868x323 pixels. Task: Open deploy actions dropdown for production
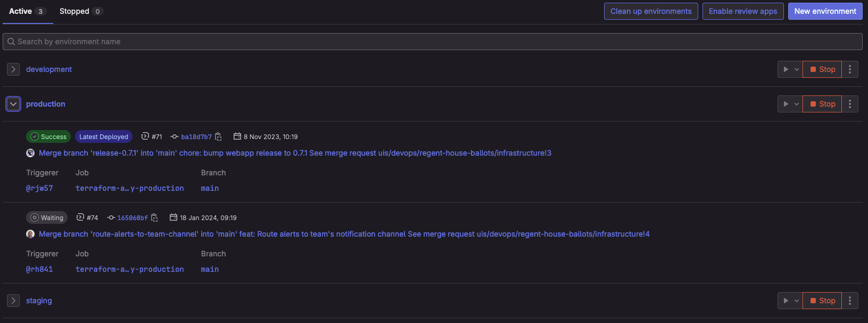[796, 104]
